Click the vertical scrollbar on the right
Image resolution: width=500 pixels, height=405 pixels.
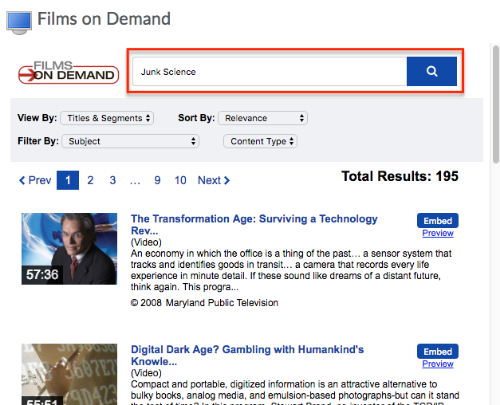pos(496,104)
